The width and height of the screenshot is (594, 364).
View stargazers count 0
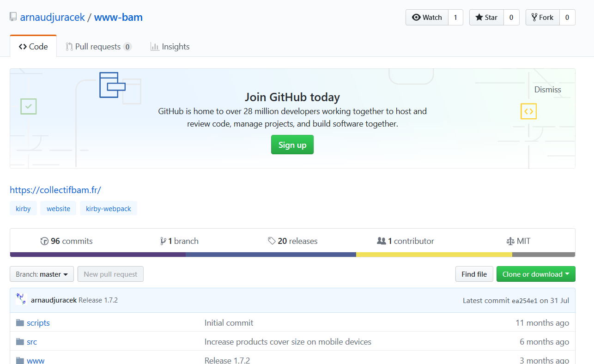511,18
